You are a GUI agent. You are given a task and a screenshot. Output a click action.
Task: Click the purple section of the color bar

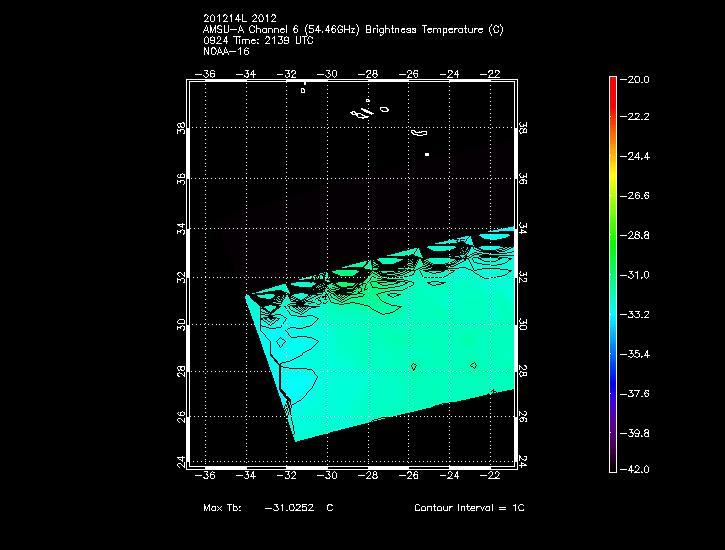tap(612, 440)
